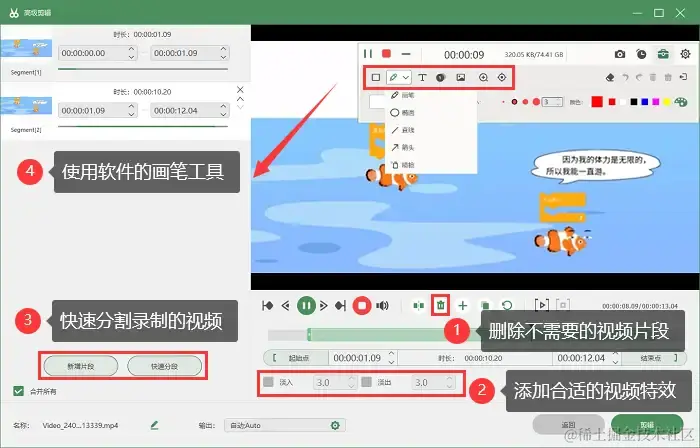Click the green copy segment icon

tap(485, 306)
